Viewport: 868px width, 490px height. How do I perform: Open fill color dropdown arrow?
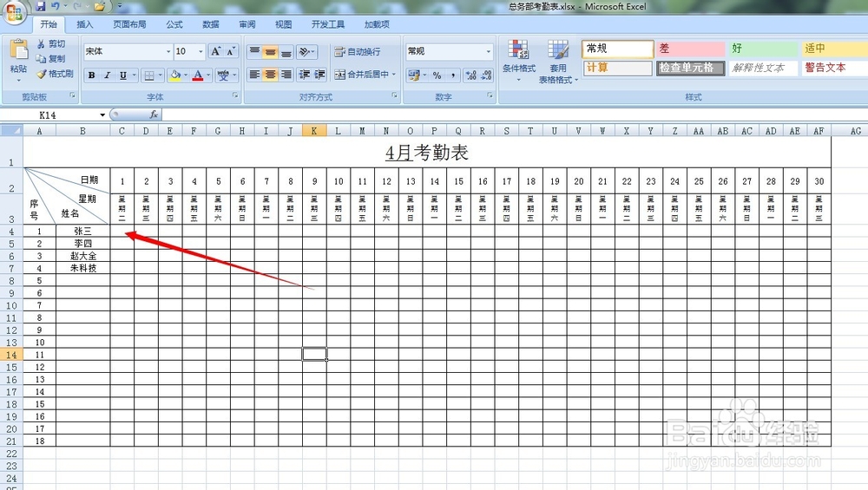pyautogui.click(x=186, y=75)
